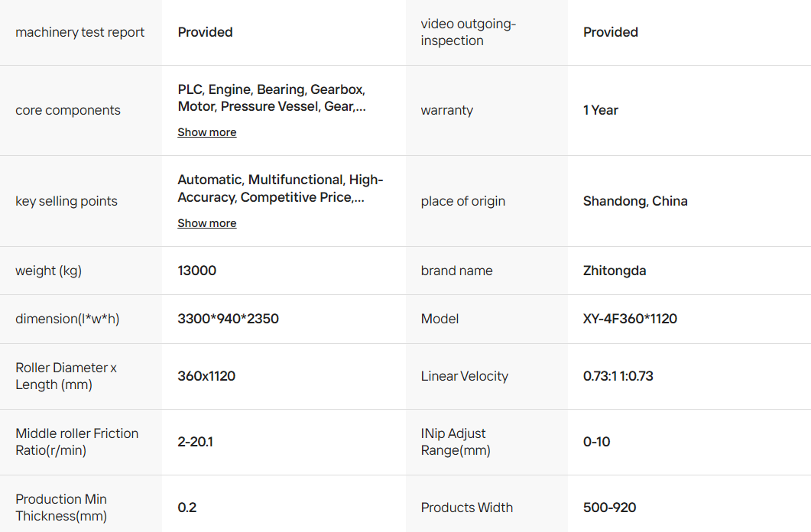Select the Shandong, China origin text
Viewport: 811px width, 532px height.
point(635,201)
